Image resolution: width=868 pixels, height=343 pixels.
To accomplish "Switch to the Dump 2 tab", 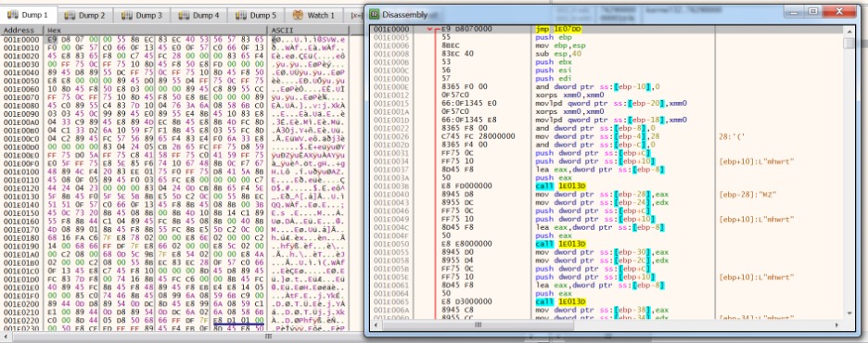I will pos(84,16).
